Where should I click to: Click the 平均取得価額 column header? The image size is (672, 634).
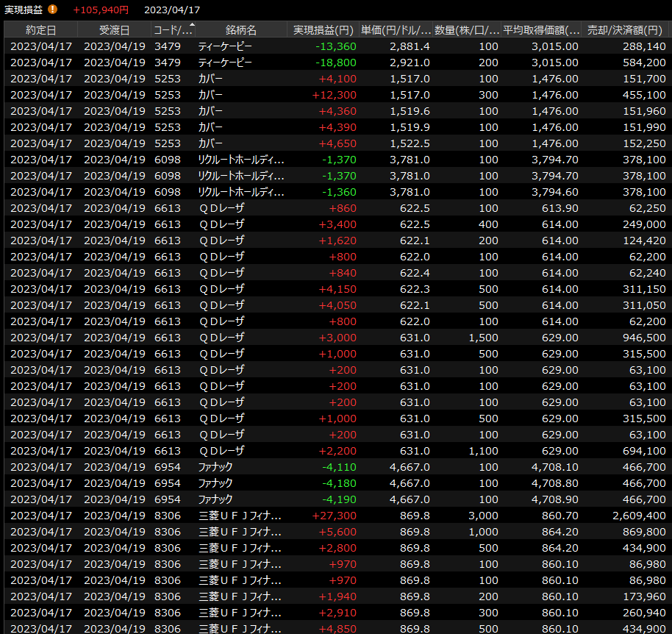click(x=542, y=30)
